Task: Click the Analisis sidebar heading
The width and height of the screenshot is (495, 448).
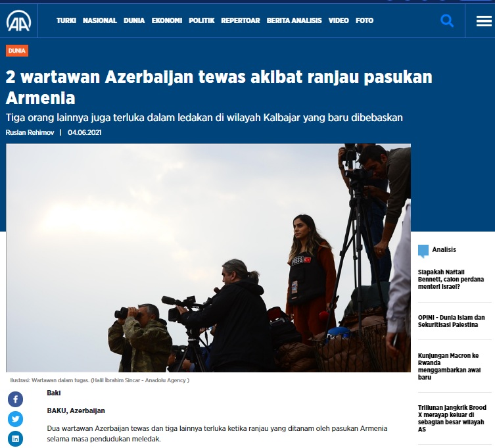Action: tap(444, 249)
